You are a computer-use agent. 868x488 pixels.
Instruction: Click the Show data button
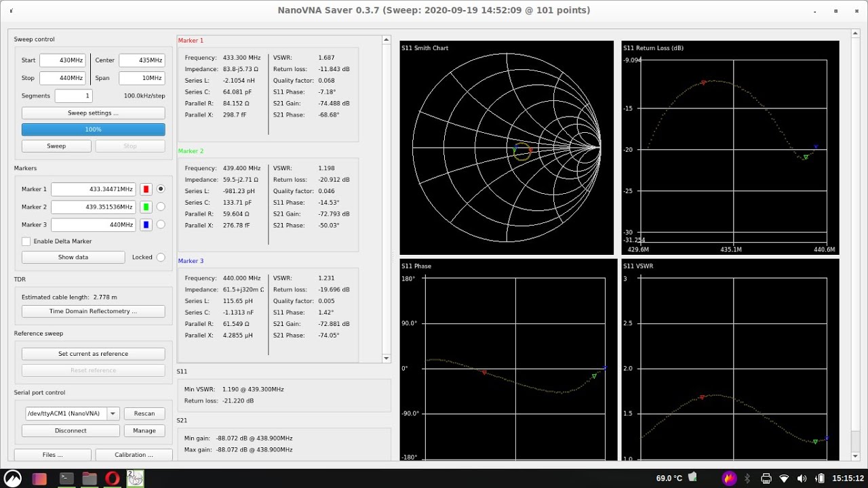[73, 257]
